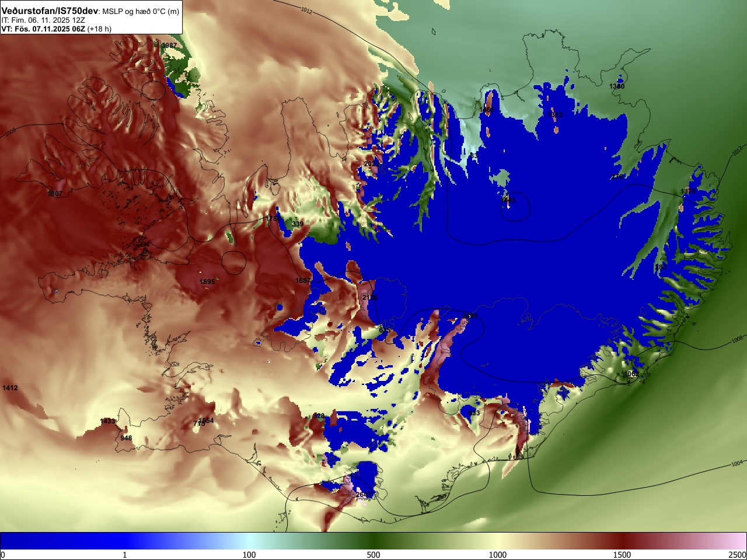Click the dark red colorbar section above 1500
Viewport: 747px width, 560px height.
pyautogui.click(x=622, y=541)
